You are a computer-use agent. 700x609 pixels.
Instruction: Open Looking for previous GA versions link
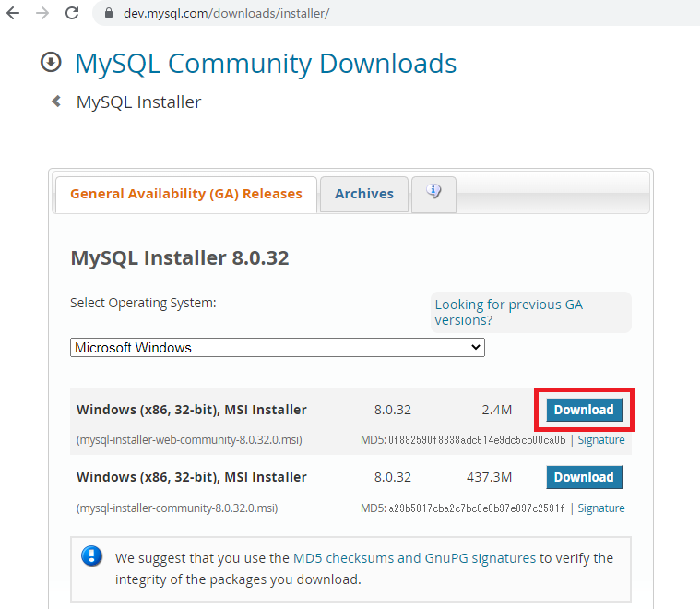point(508,312)
